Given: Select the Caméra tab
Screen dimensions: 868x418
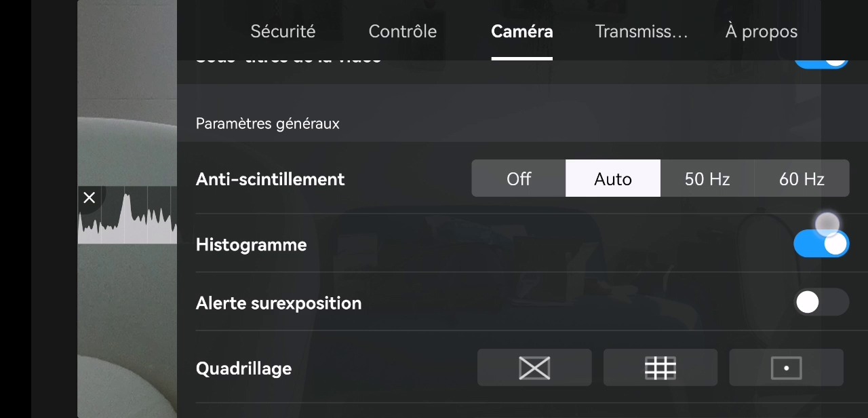Looking at the screenshot, I should [522, 31].
